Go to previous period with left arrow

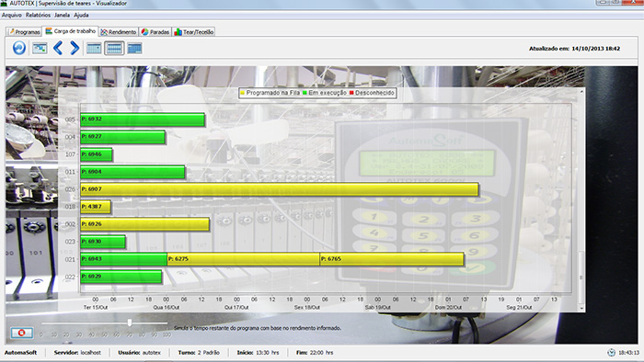pyautogui.click(x=58, y=48)
